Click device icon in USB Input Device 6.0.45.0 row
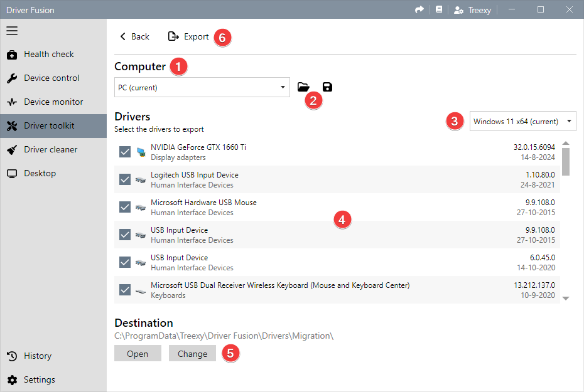This screenshot has width=584, height=392. click(141, 262)
